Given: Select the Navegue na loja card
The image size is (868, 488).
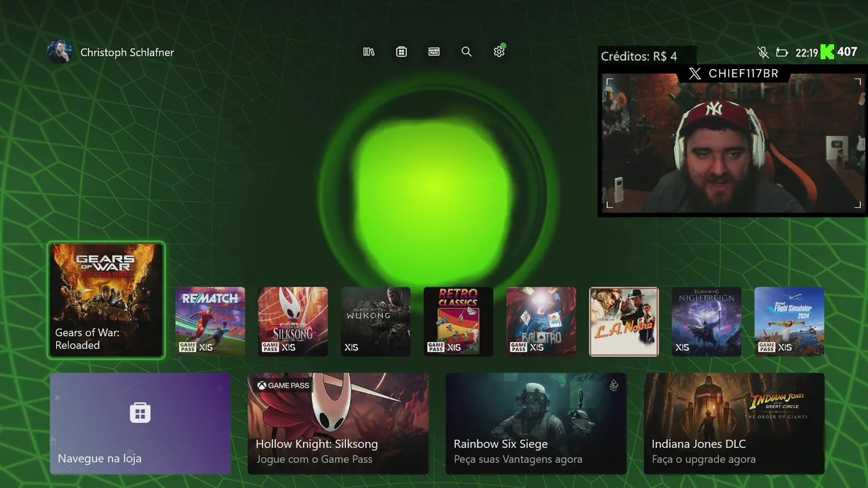Looking at the screenshot, I should tap(140, 424).
